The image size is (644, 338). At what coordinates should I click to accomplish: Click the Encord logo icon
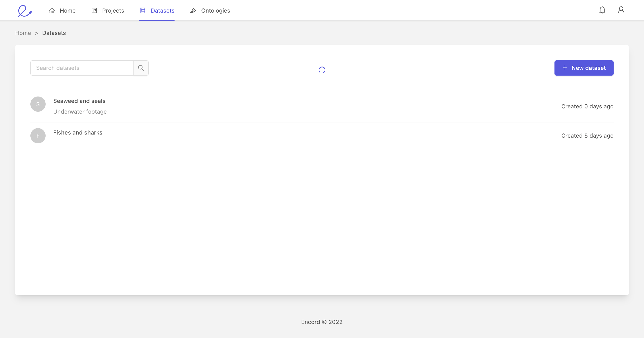coord(24,11)
